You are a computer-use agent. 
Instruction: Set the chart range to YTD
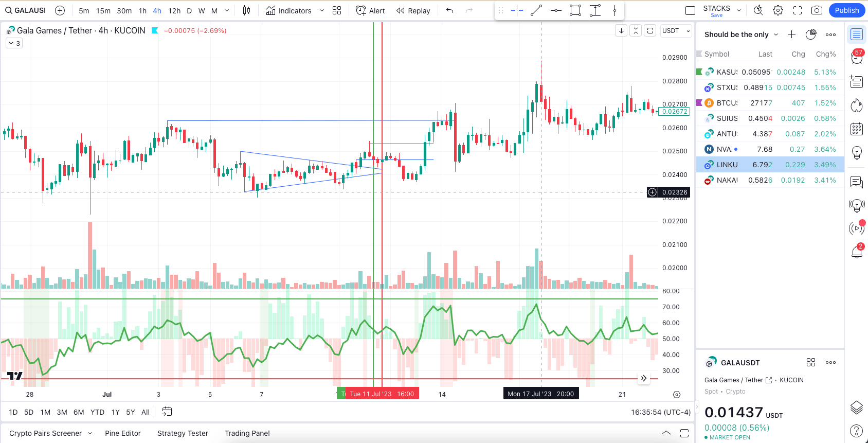(x=97, y=412)
